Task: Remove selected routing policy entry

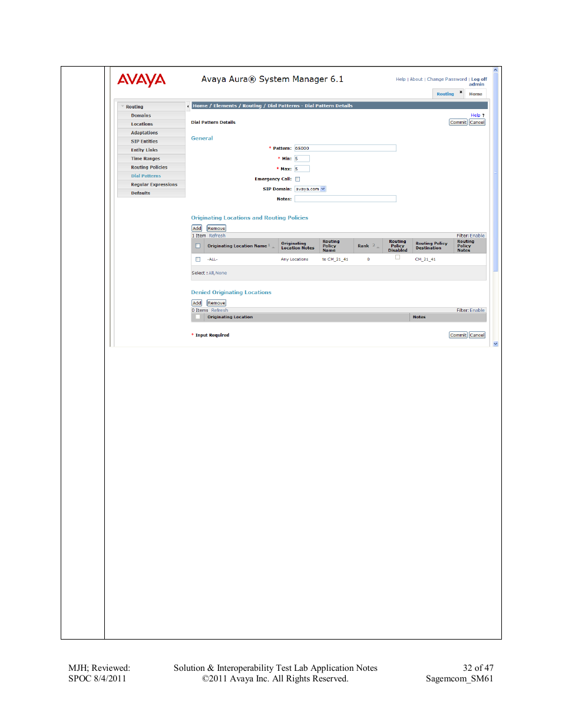Action: click(216, 228)
